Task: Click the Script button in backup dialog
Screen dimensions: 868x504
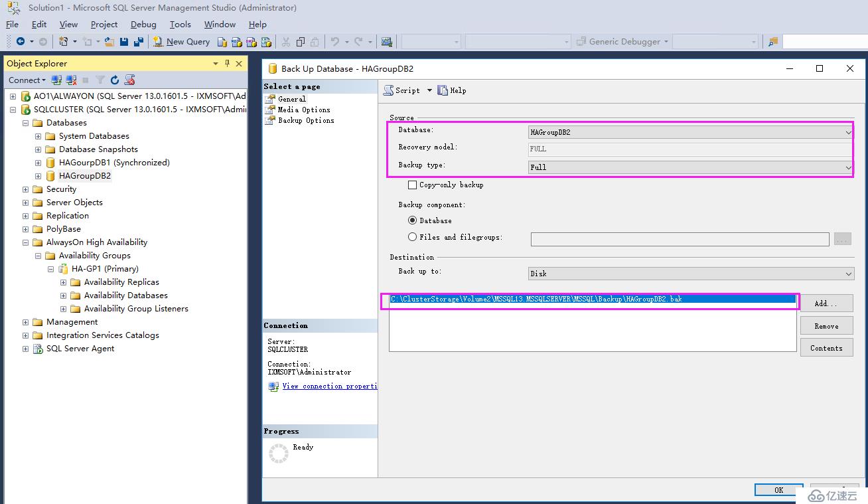Action: pyautogui.click(x=402, y=90)
